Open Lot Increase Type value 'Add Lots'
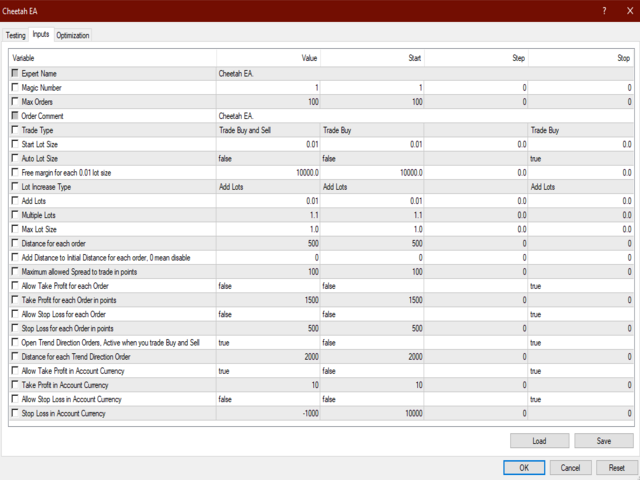 point(268,187)
